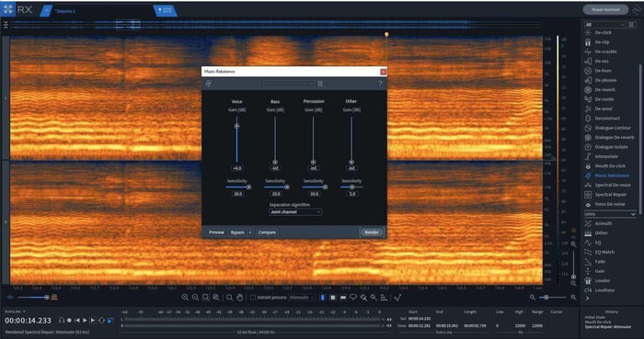Open the Dialogue Contour module
This screenshot has height=339, width=644.
click(613, 128)
